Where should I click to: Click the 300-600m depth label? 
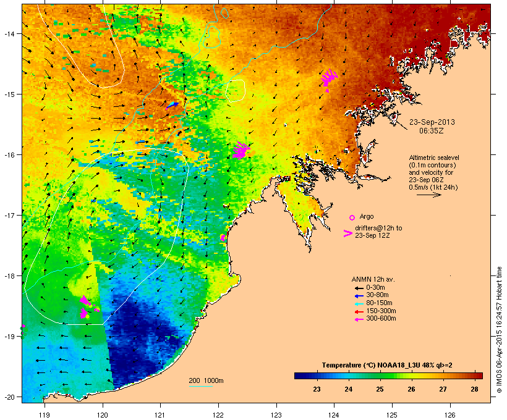pyautogui.click(x=381, y=319)
